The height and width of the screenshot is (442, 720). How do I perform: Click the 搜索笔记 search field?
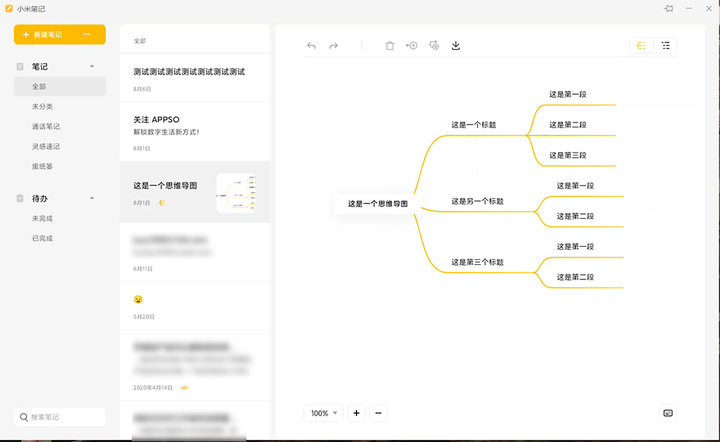point(60,417)
